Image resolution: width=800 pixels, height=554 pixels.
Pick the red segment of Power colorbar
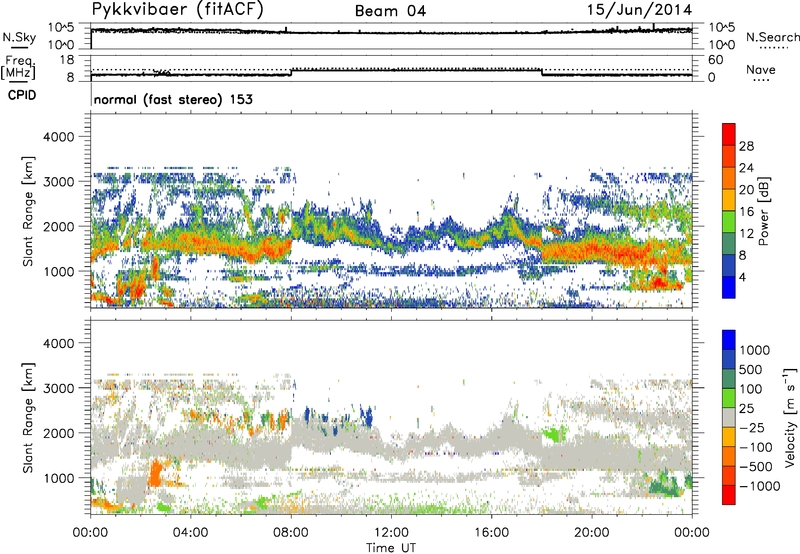click(x=729, y=135)
